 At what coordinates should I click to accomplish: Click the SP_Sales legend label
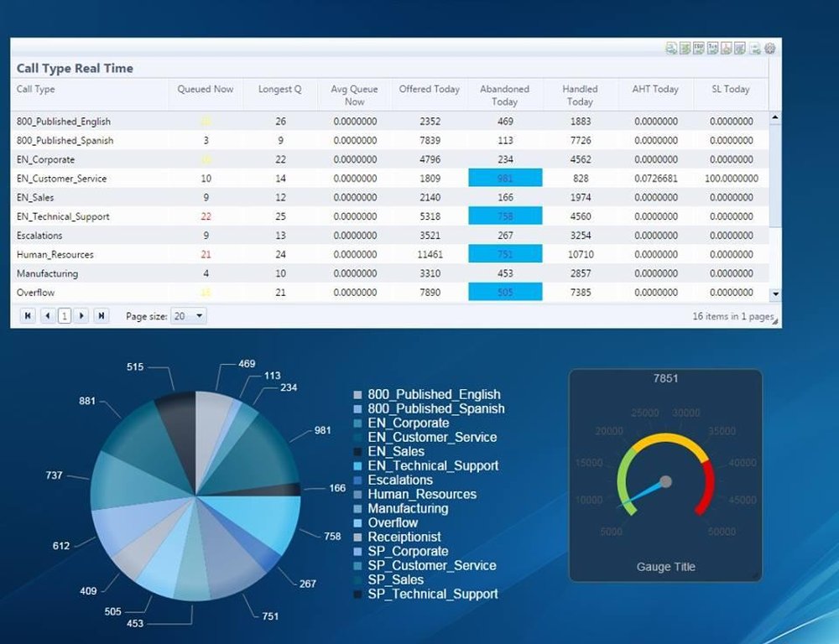(x=396, y=579)
